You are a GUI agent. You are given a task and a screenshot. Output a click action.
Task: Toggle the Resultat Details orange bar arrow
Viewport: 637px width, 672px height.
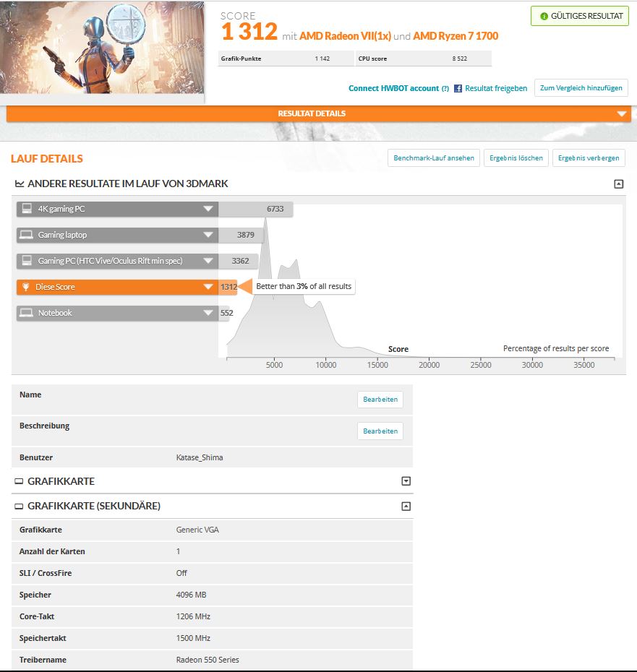(x=622, y=113)
